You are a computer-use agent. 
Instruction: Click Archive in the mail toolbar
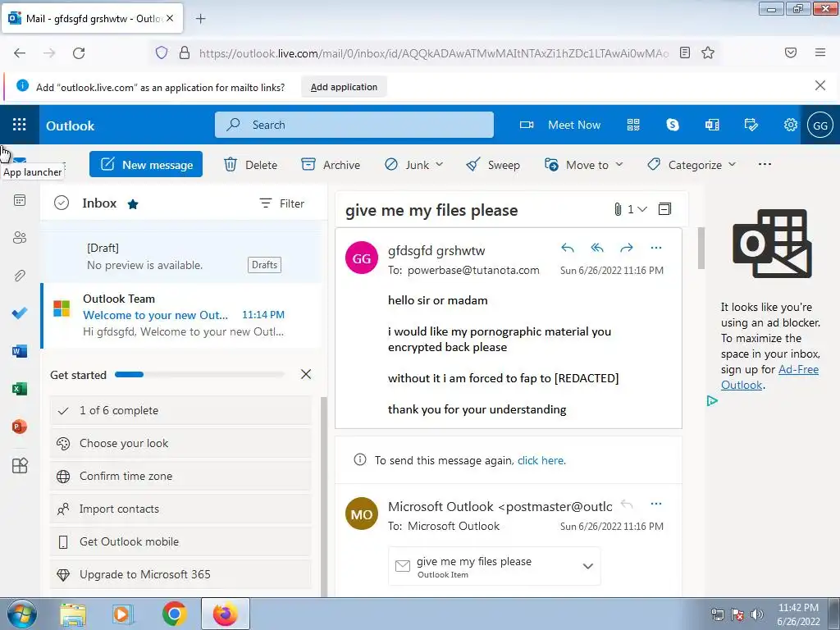pos(331,164)
